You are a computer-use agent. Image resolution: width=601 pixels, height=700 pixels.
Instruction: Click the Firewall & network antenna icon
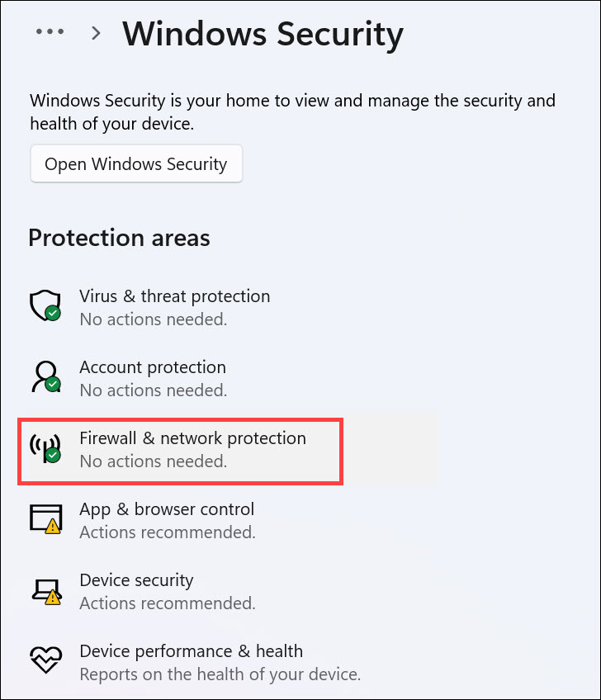tap(44, 447)
